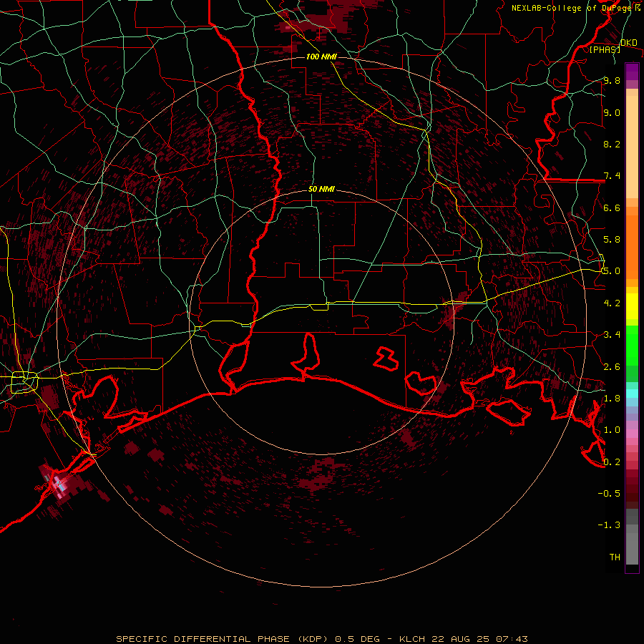This screenshot has height=644, width=644.
Task: Click the 9.0 value on the color scale
Action: (612, 112)
